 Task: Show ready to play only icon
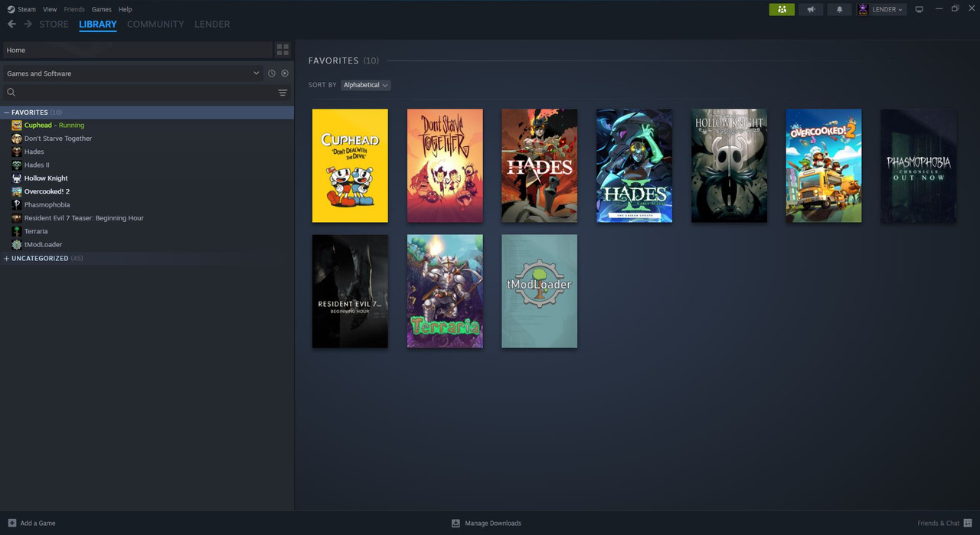[x=285, y=73]
